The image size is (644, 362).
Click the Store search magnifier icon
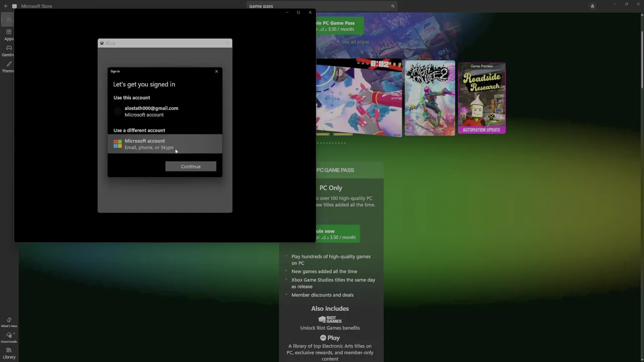[x=393, y=6]
